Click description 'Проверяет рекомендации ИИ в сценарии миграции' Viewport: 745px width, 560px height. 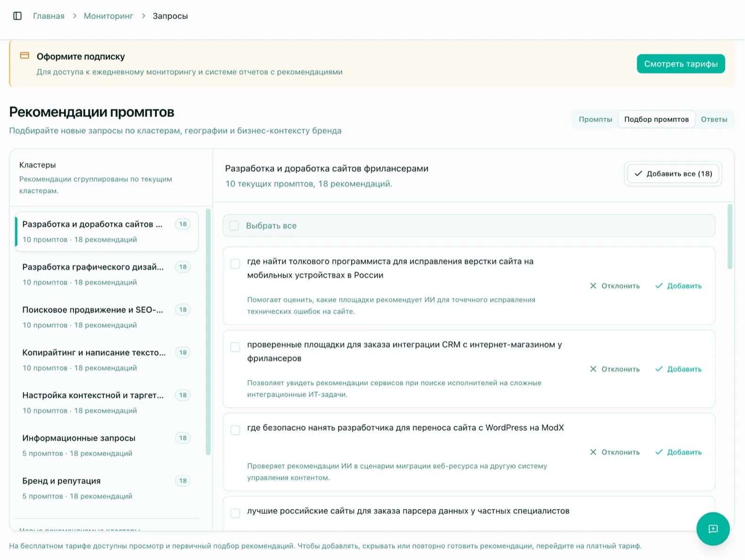coord(397,471)
